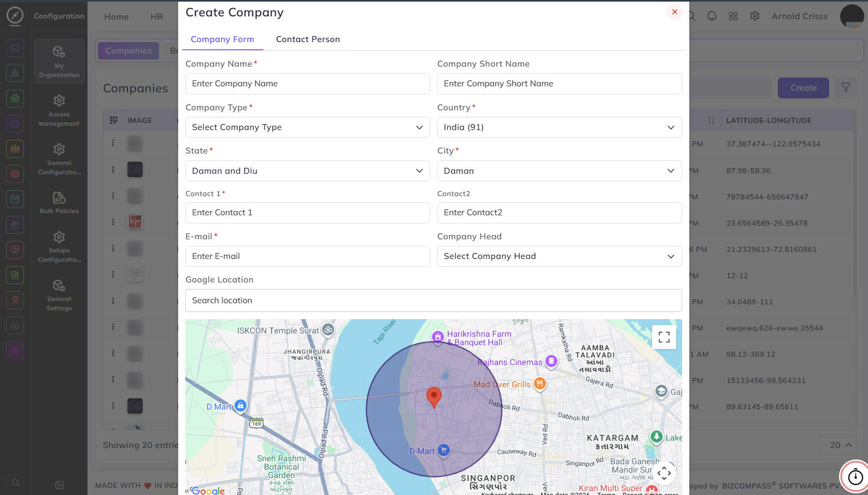Image resolution: width=868 pixels, height=495 pixels.
Task: Click the Arnold Crisss user name
Action: click(x=800, y=16)
